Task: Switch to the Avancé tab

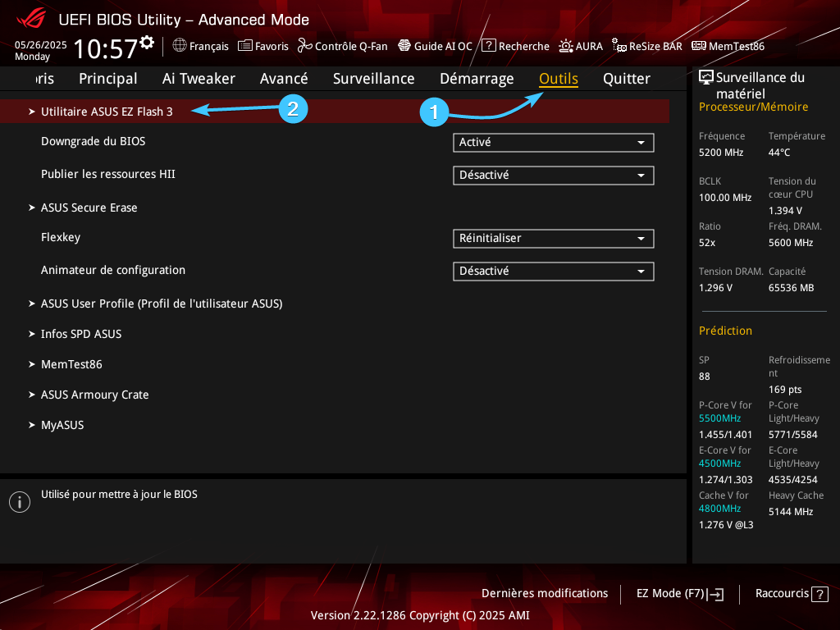Action: point(284,79)
